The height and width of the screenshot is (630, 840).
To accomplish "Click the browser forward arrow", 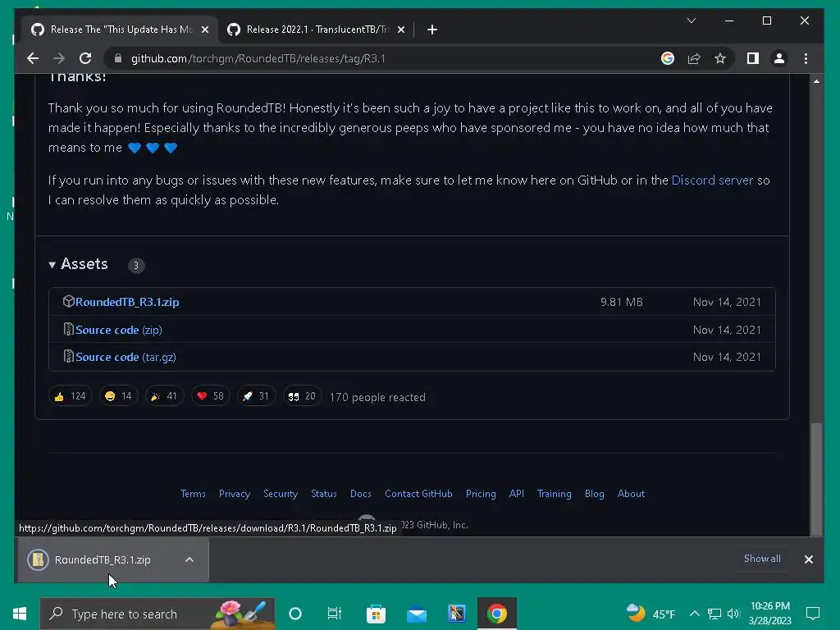I will [59, 58].
